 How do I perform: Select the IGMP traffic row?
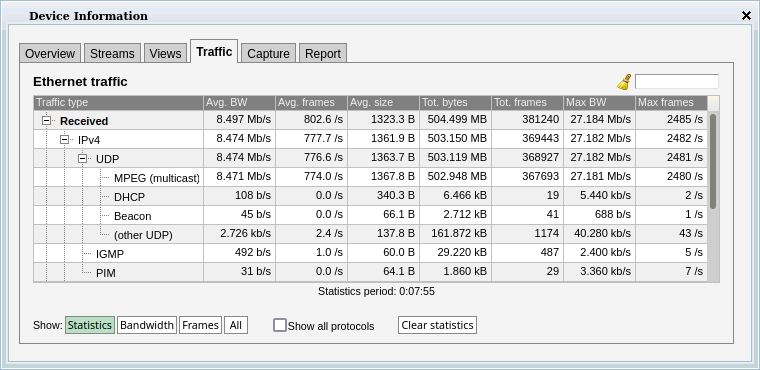(x=370, y=253)
